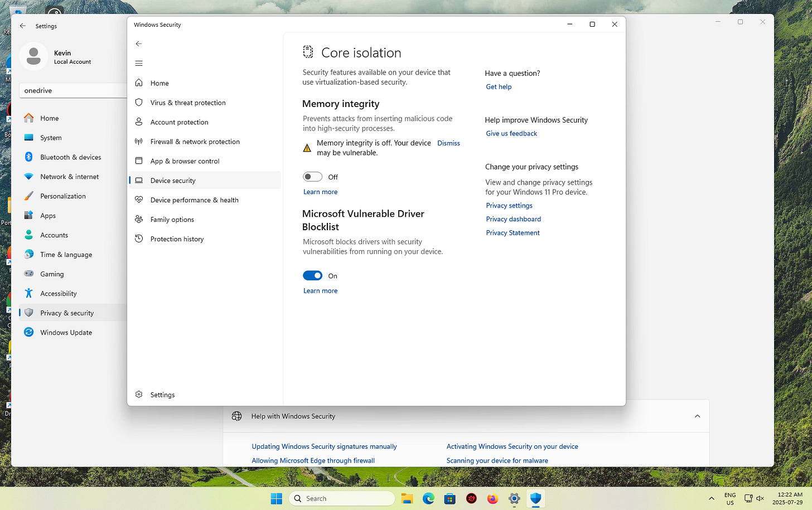Maximize the Windows Security window
This screenshot has height=510, width=812.
(592, 25)
